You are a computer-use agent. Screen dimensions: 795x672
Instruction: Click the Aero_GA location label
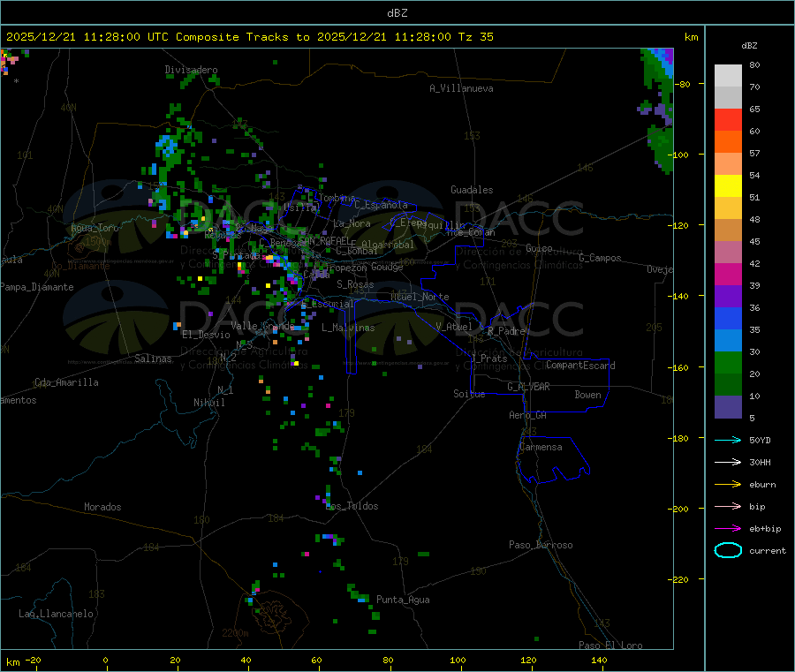(528, 415)
